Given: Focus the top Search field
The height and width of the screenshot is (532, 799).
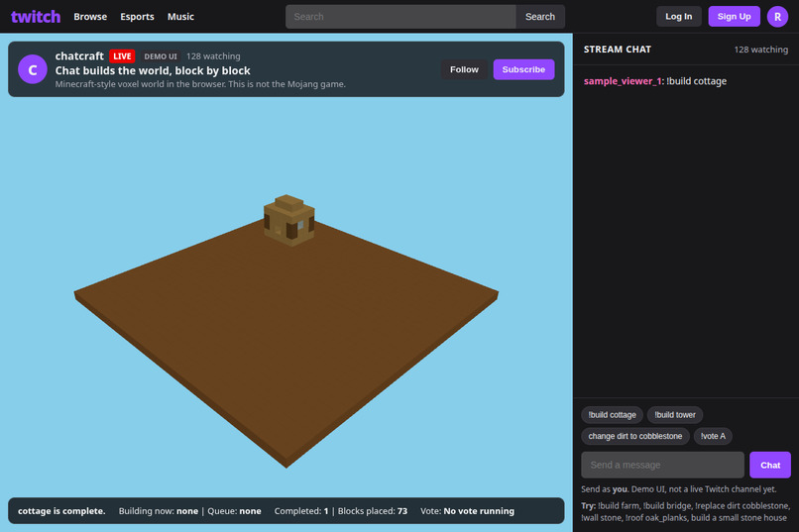Looking at the screenshot, I should 400,16.
